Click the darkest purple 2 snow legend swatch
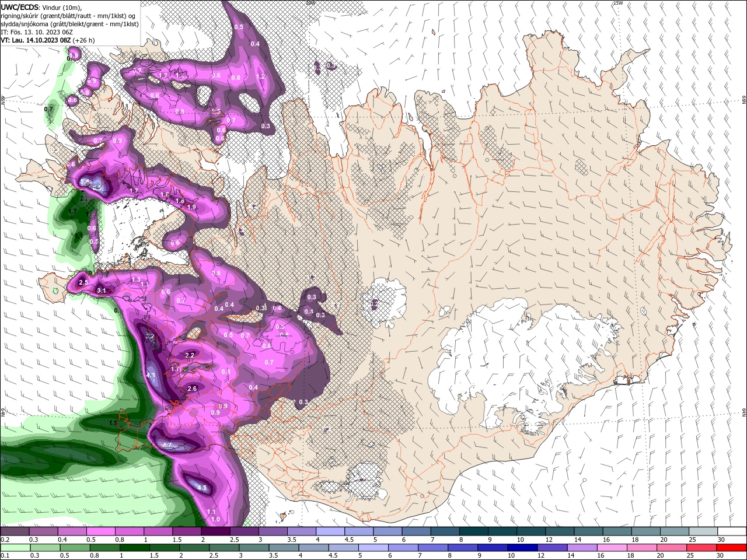 point(215,531)
